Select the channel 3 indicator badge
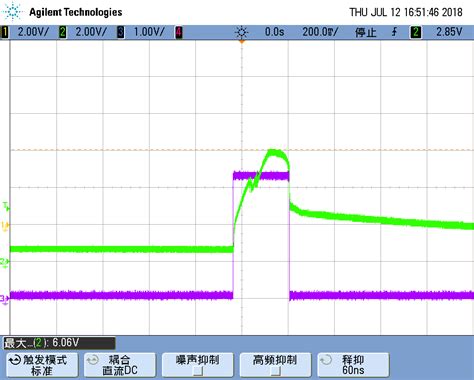 pos(121,32)
